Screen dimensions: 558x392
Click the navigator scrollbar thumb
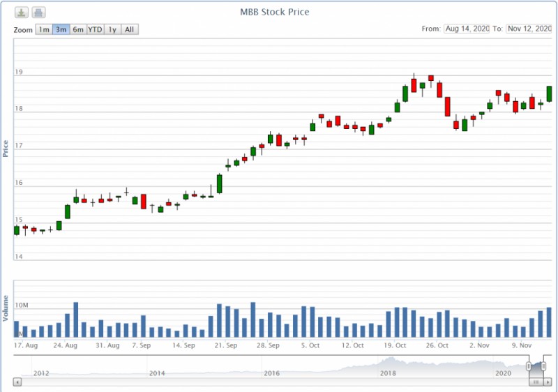point(536,383)
